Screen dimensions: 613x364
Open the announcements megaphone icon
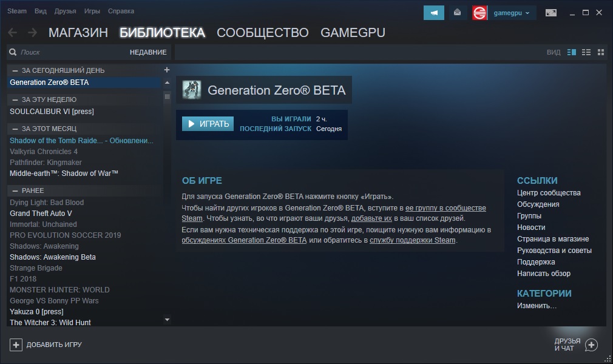click(x=433, y=13)
